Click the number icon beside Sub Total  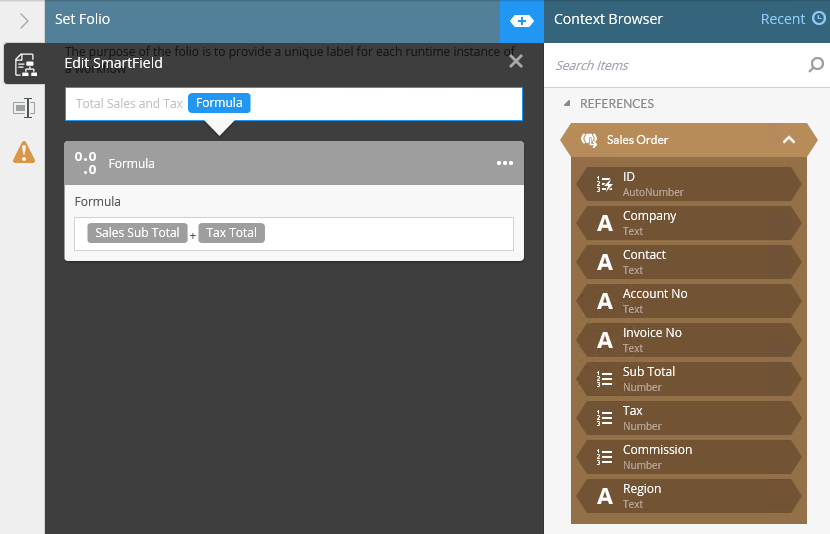(605, 379)
